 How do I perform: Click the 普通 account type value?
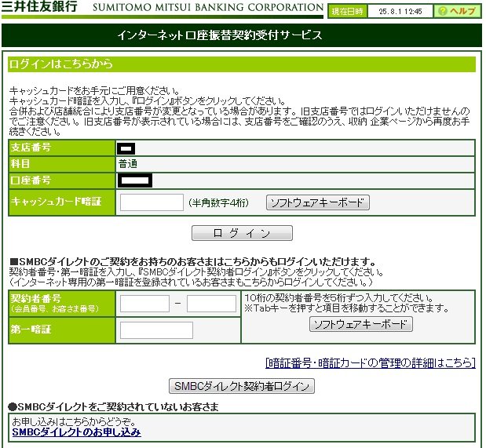(x=128, y=164)
